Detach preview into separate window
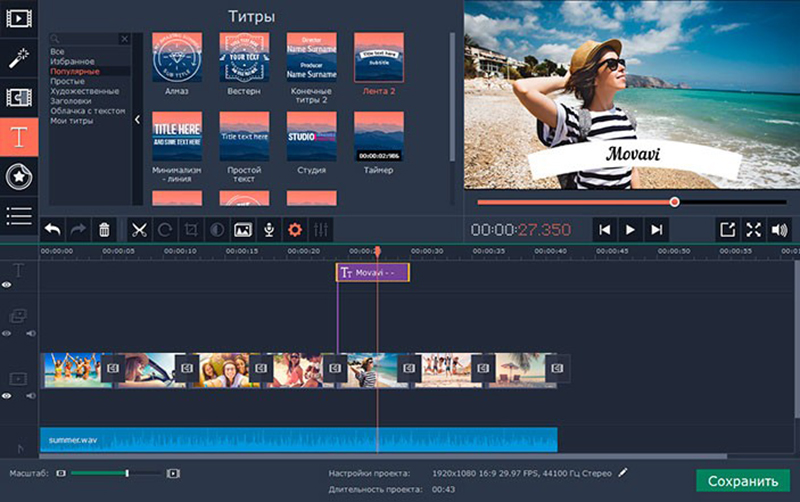This screenshot has width=800, height=502. pos(728,230)
